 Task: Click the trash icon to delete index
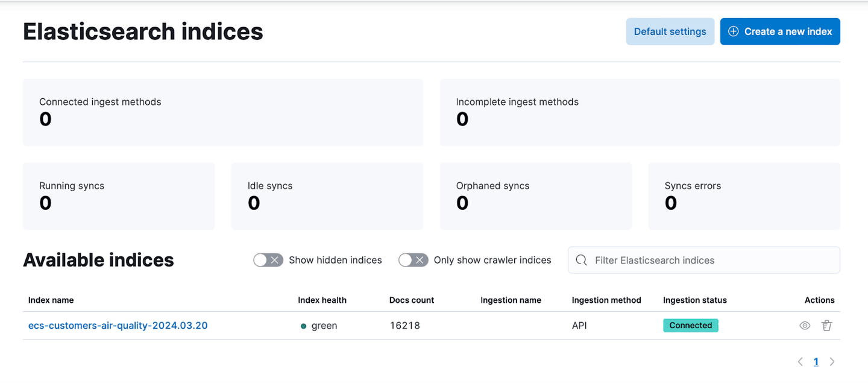[x=826, y=326]
